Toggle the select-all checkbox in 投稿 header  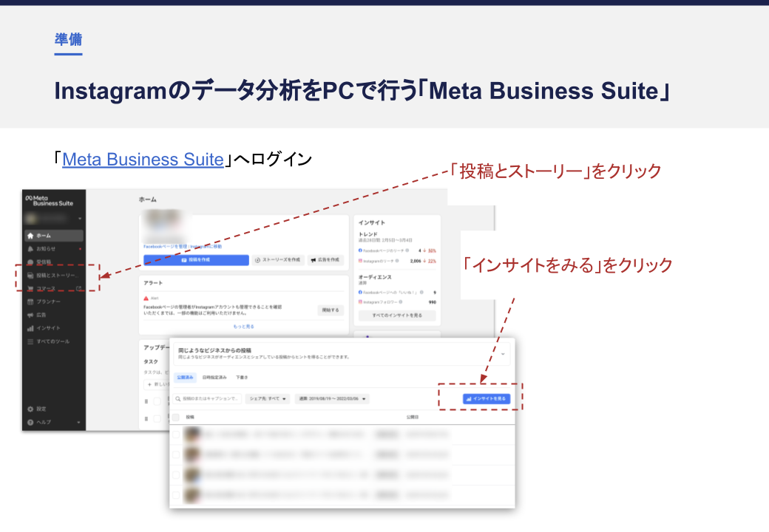coord(175,417)
